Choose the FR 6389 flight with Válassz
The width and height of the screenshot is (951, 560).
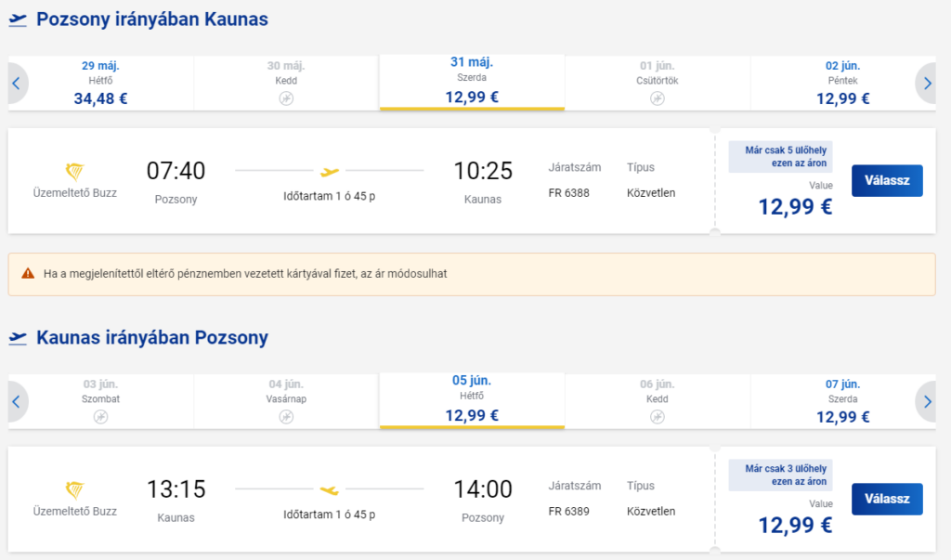887,499
